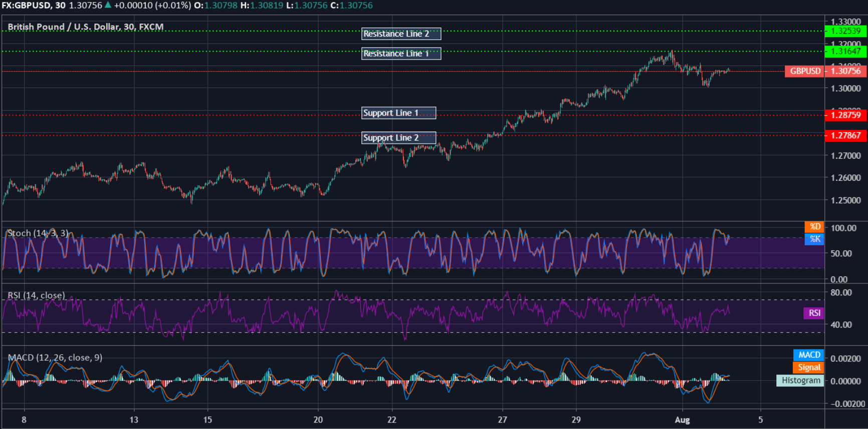Viewport: 868px width, 429px height.
Task: Click the O:1.30798 open price value
Action: coord(216,6)
